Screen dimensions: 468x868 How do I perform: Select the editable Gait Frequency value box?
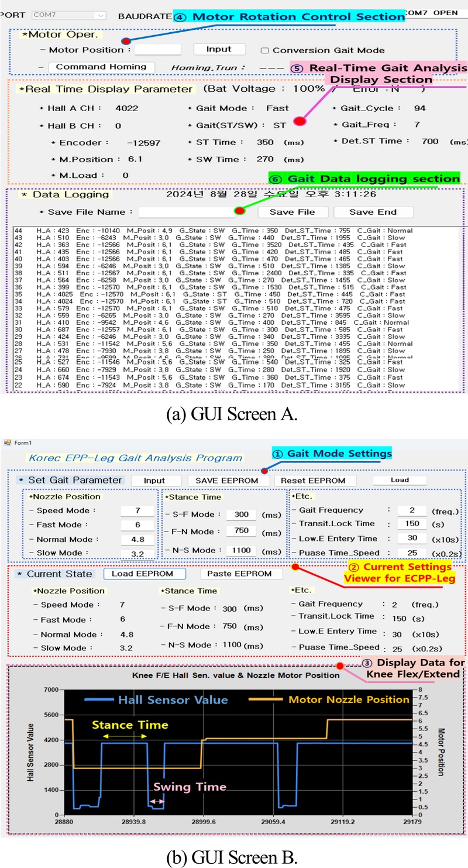tap(410, 510)
